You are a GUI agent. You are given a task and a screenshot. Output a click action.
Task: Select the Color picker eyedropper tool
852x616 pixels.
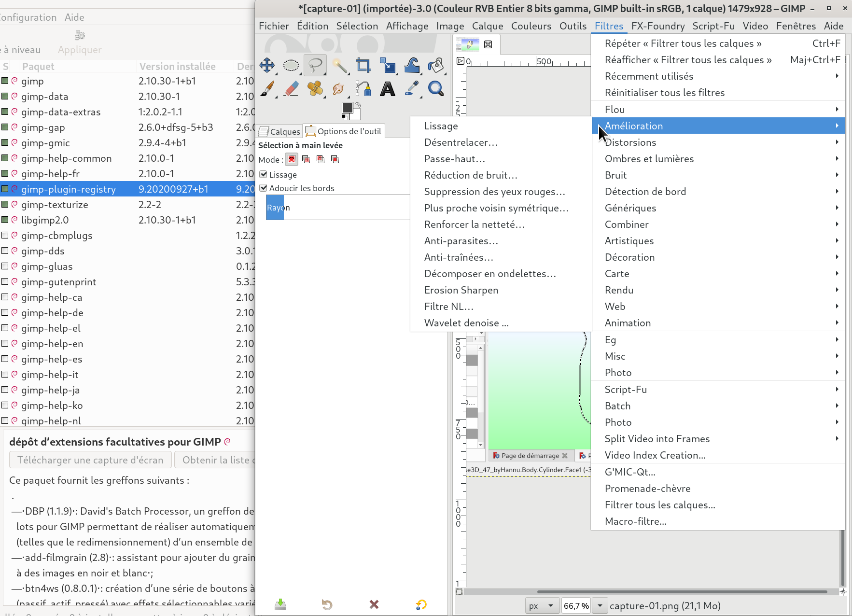tap(412, 89)
